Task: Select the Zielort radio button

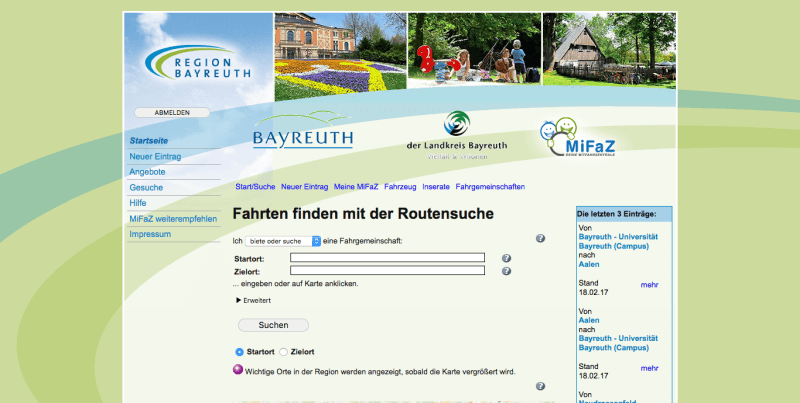Action: [x=284, y=352]
